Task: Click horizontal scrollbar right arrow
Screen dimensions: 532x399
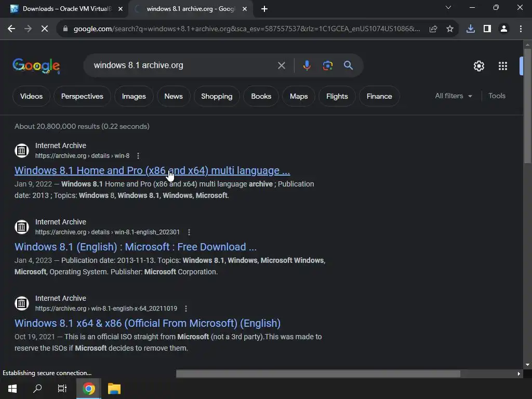Action: tap(519, 374)
